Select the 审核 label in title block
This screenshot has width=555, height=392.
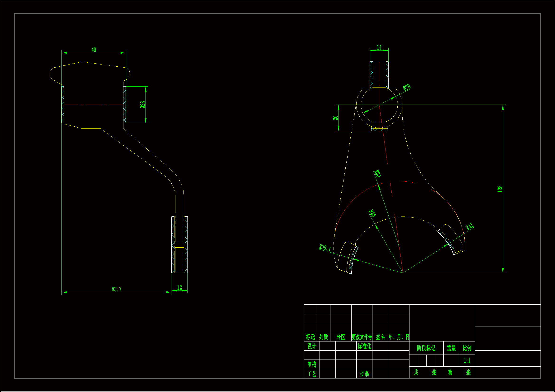(312, 364)
